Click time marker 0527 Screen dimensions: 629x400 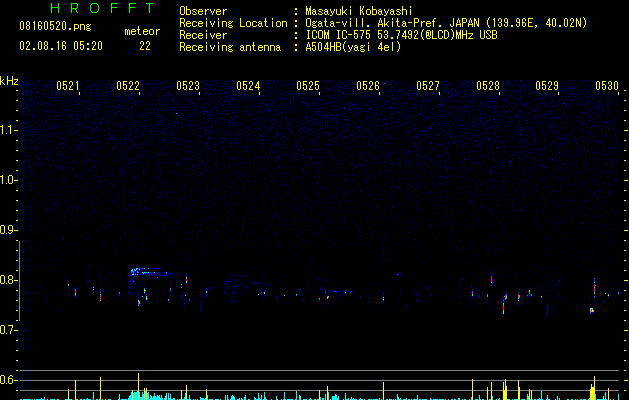point(428,86)
